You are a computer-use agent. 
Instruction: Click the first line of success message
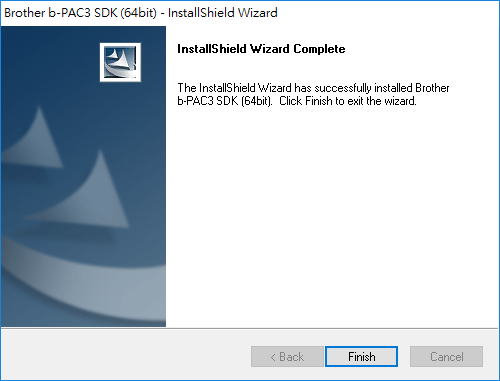pos(313,88)
